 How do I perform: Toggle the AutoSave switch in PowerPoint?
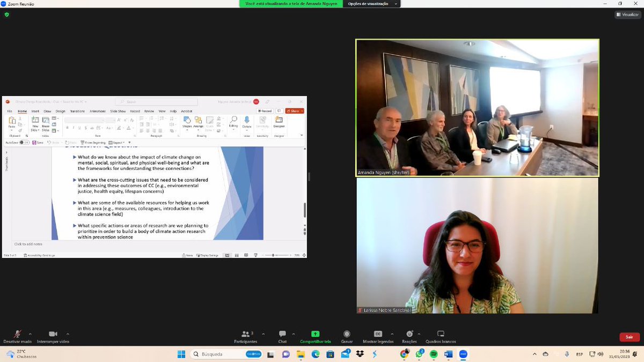click(25, 142)
